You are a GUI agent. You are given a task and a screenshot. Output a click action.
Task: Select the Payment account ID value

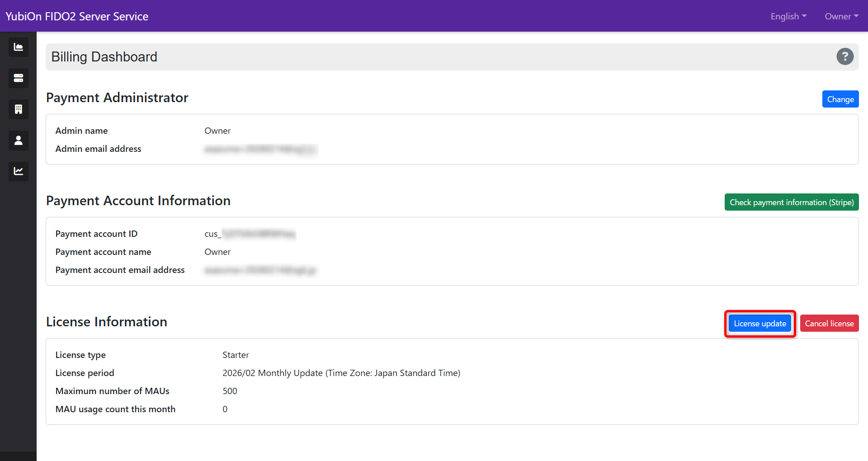tap(250, 234)
